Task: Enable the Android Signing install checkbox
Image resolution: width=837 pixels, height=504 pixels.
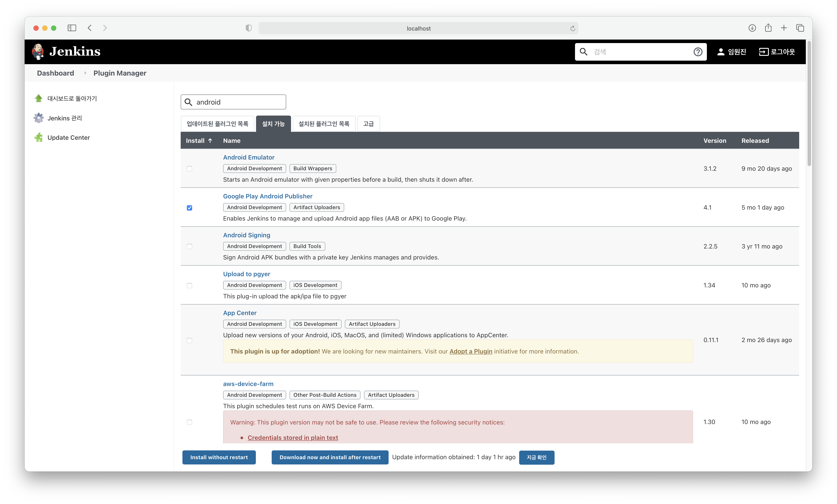Action: click(x=189, y=247)
